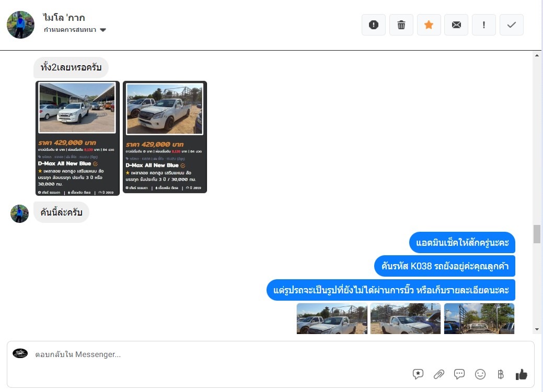Mark conversation as unread envelope icon
The width and height of the screenshot is (543, 392).
456,25
